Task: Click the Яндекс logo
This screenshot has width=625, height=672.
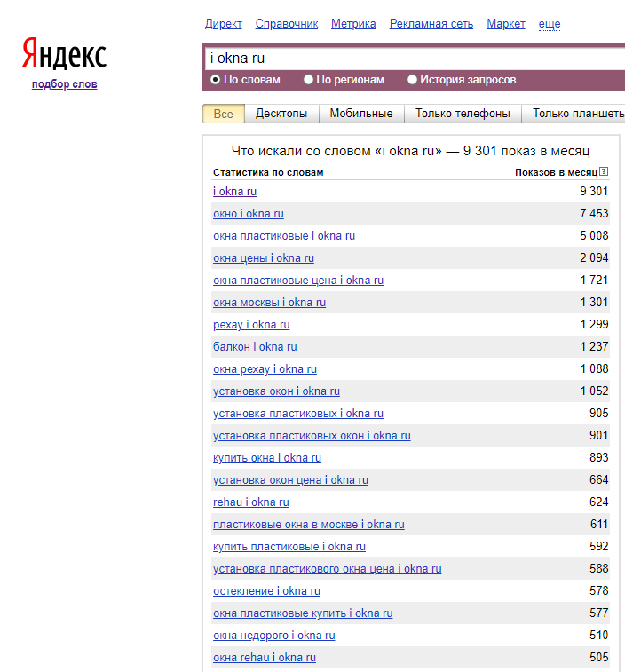Action: tap(64, 55)
